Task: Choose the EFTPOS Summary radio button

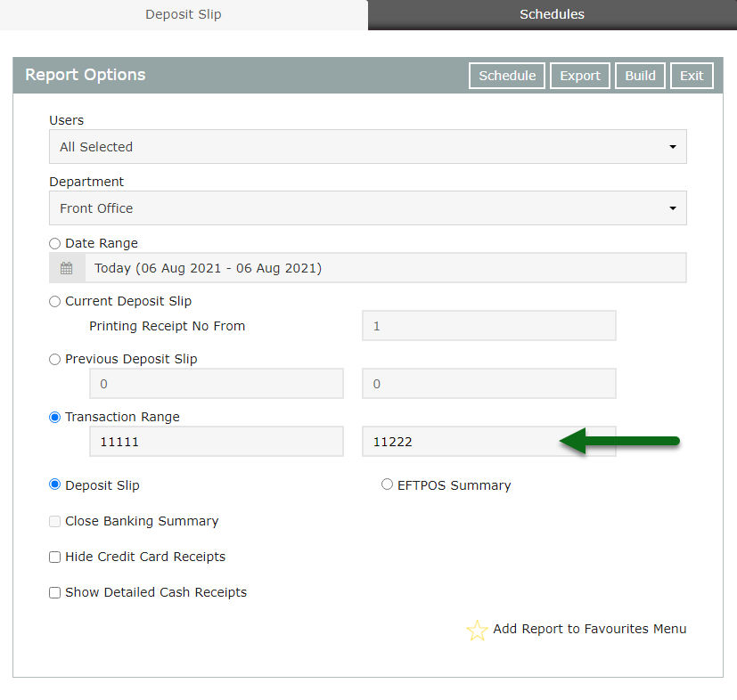Action: [x=387, y=484]
